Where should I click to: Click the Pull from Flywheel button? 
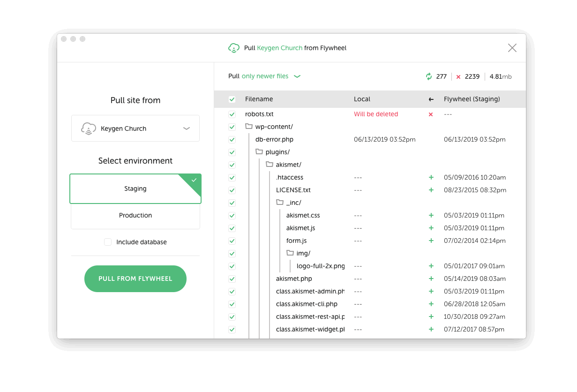click(135, 279)
